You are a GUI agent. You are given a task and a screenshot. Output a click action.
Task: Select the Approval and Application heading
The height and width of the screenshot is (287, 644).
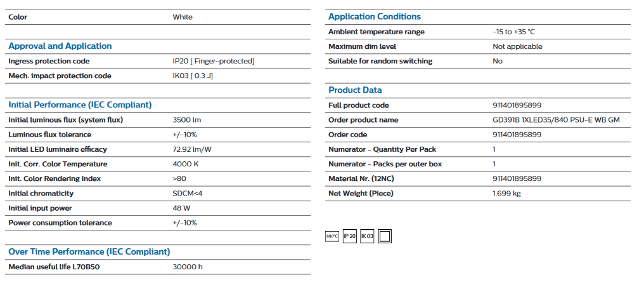60,46
